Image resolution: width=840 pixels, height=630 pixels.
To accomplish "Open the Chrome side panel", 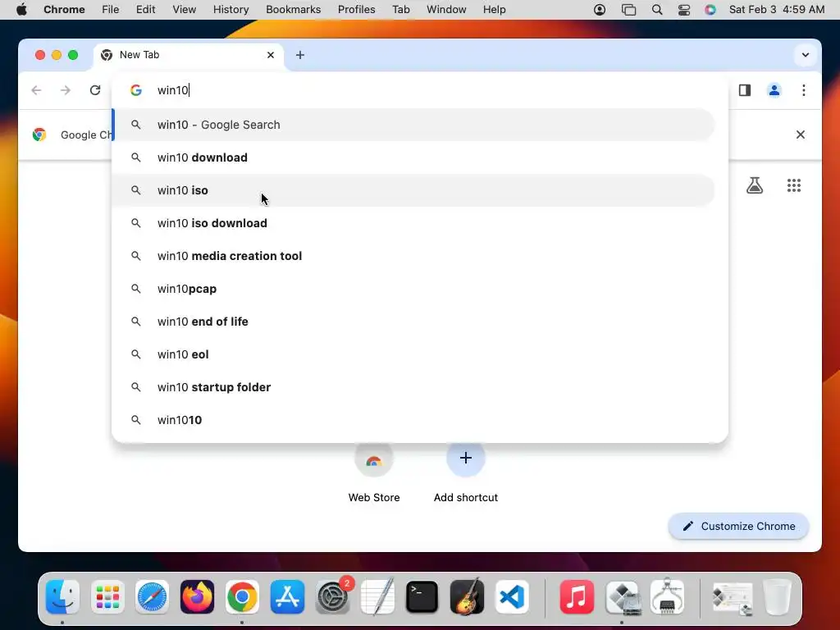I will [x=745, y=90].
